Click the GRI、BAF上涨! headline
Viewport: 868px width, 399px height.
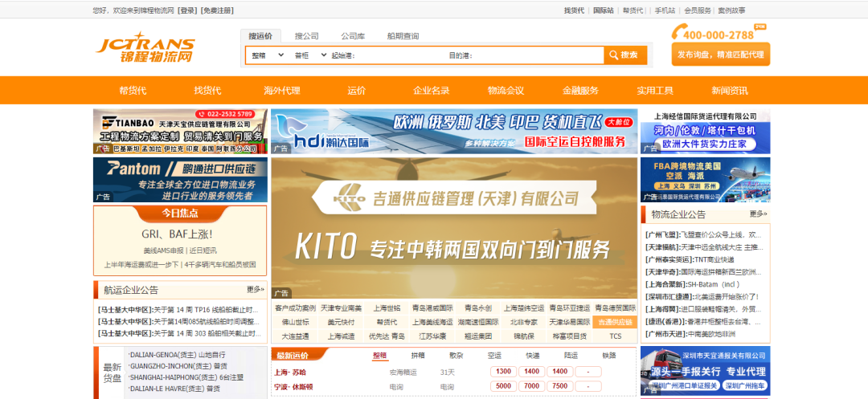[177, 234]
